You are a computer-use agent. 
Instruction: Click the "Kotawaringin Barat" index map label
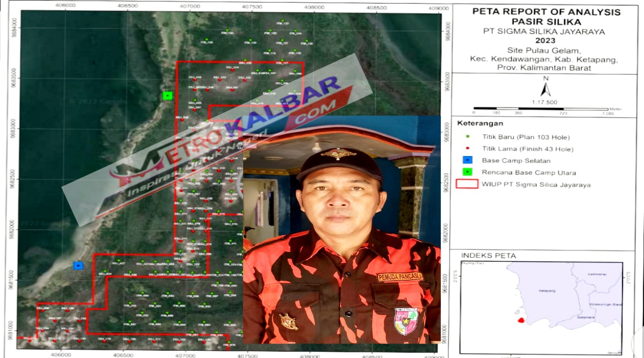coord(605,304)
